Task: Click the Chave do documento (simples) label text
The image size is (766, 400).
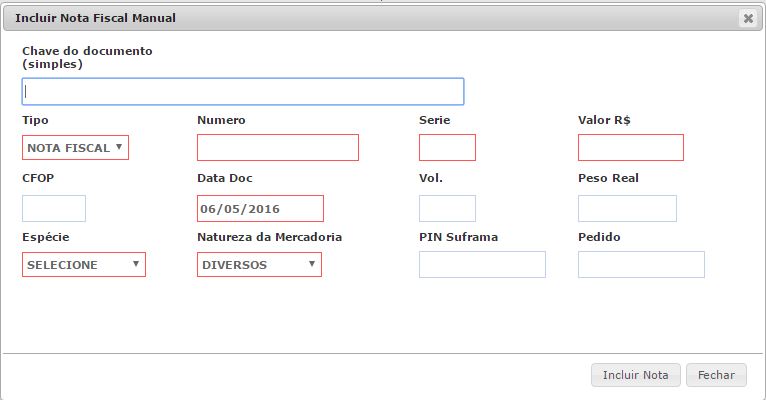Action: [x=86, y=57]
